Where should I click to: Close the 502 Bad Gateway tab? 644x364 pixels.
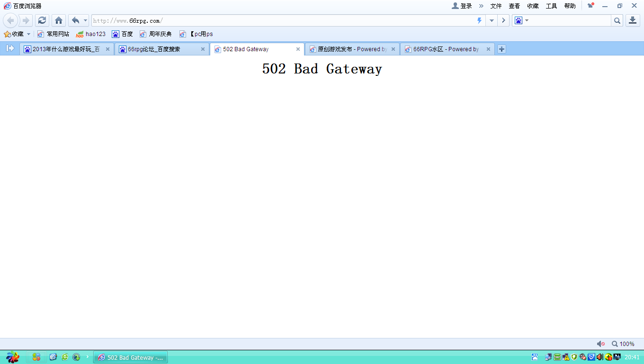click(298, 49)
